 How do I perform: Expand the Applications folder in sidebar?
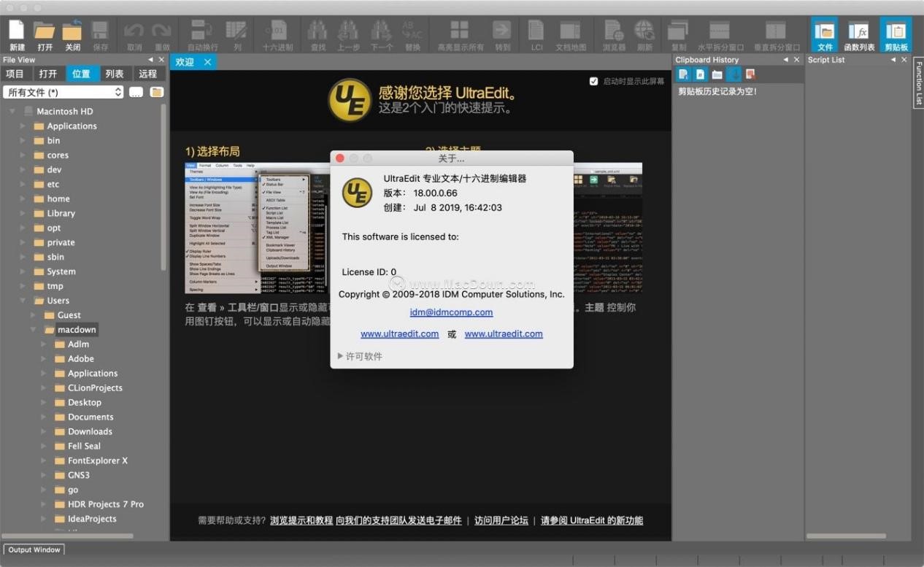(23, 126)
